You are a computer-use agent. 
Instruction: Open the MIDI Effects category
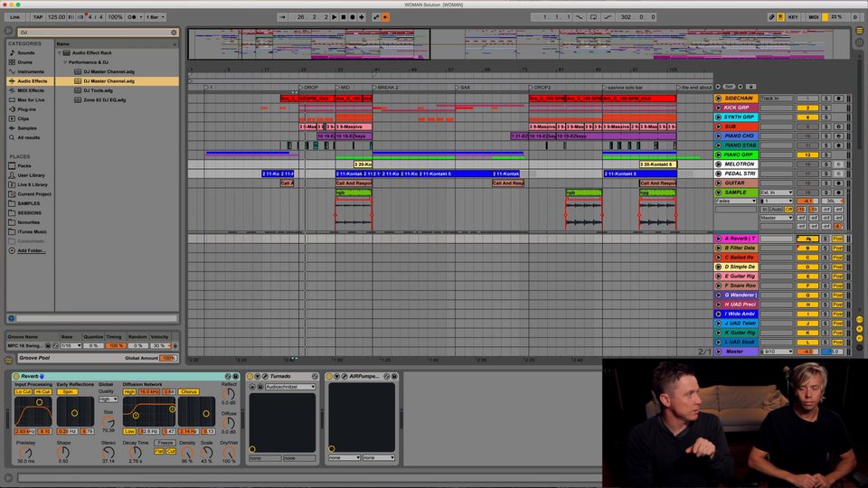point(31,90)
